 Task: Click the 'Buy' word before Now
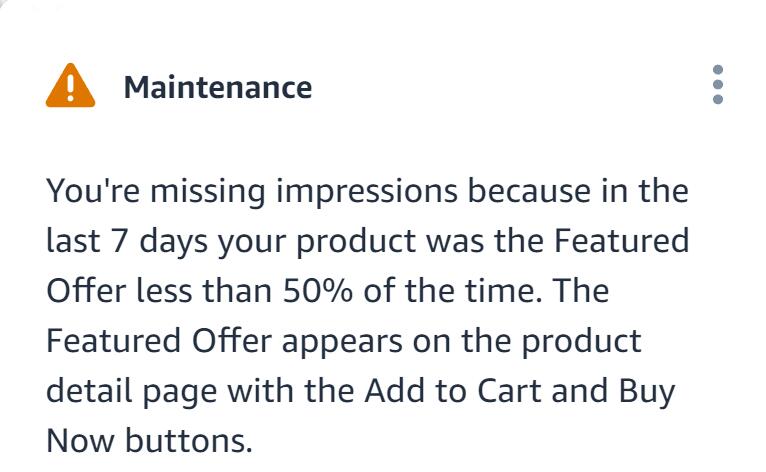click(647, 392)
